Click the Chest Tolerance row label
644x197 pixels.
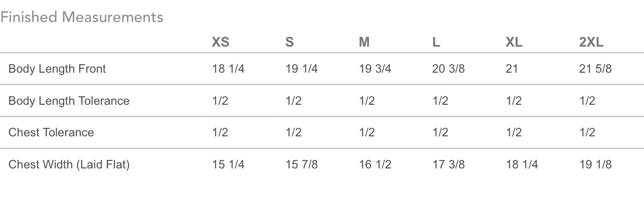51,132
